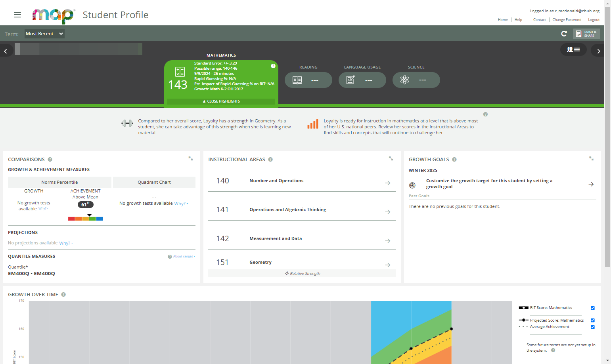Open the student list selector icon
611x364 pixels.
573,50
